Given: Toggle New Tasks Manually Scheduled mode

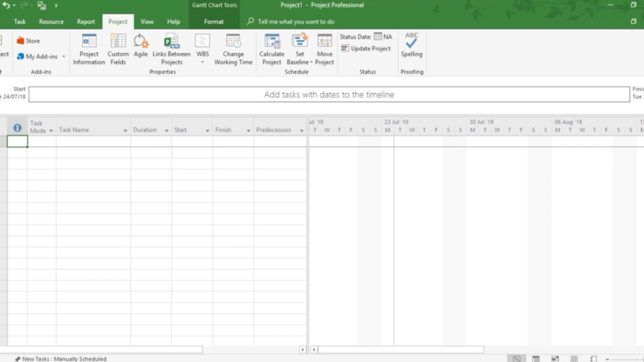Looking at the screenshot, I should coord(61,359).
